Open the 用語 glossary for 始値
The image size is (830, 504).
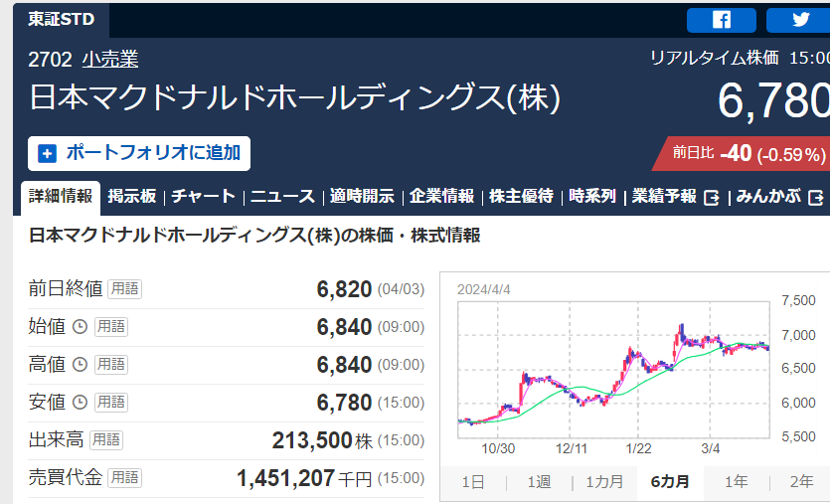111,327
